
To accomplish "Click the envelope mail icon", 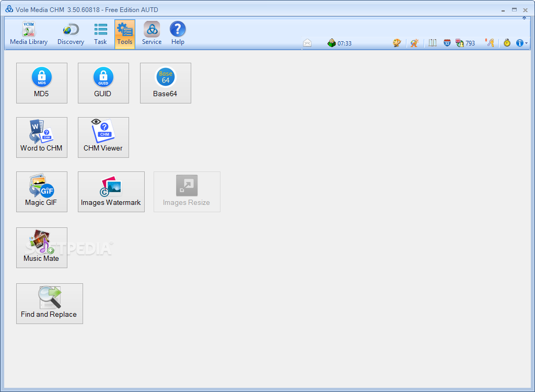I will click(x=307, y=43).
